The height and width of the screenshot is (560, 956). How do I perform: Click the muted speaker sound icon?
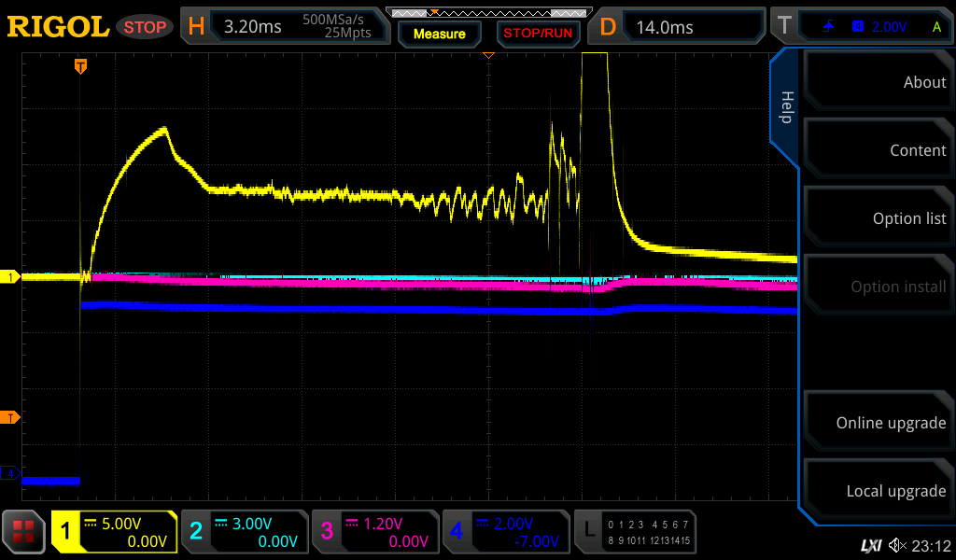click(897, 545)
